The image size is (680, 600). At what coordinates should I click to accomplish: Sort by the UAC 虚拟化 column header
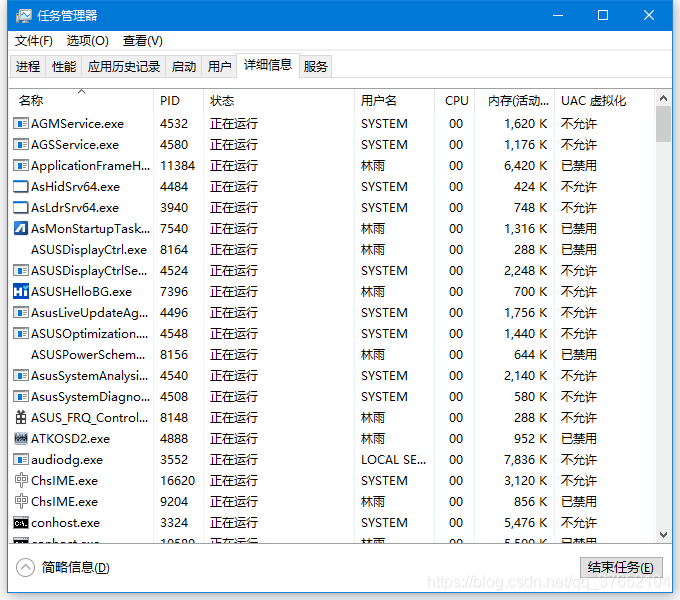click(604, 101)
